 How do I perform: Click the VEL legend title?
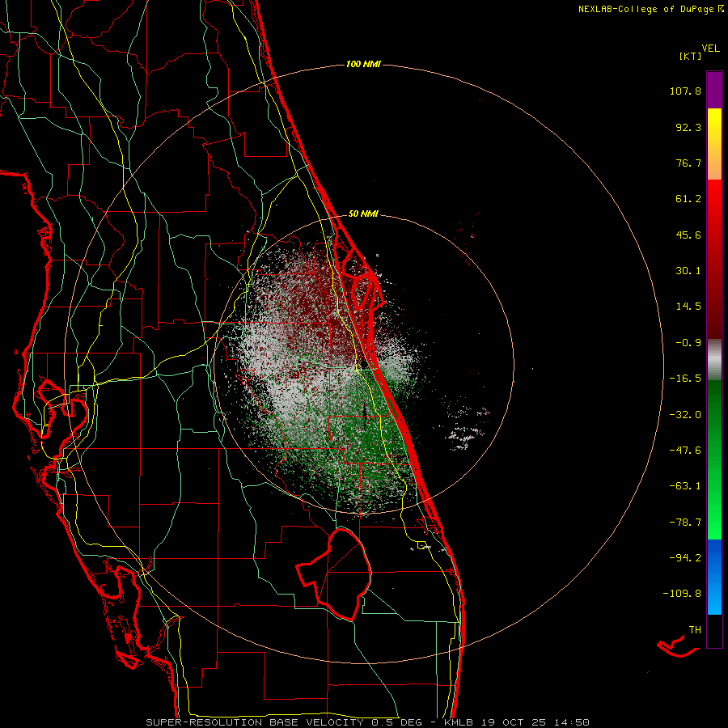click(710, 49)
